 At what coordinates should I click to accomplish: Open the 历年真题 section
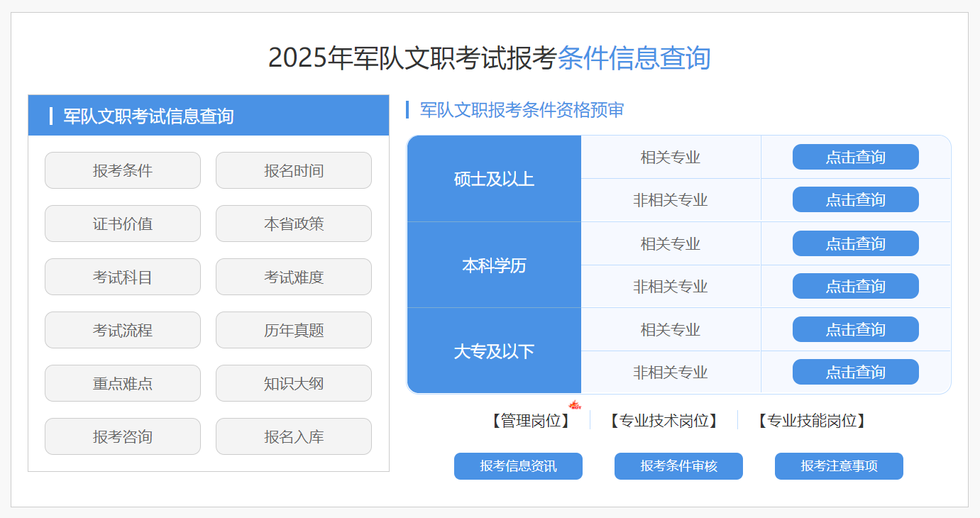294,330
